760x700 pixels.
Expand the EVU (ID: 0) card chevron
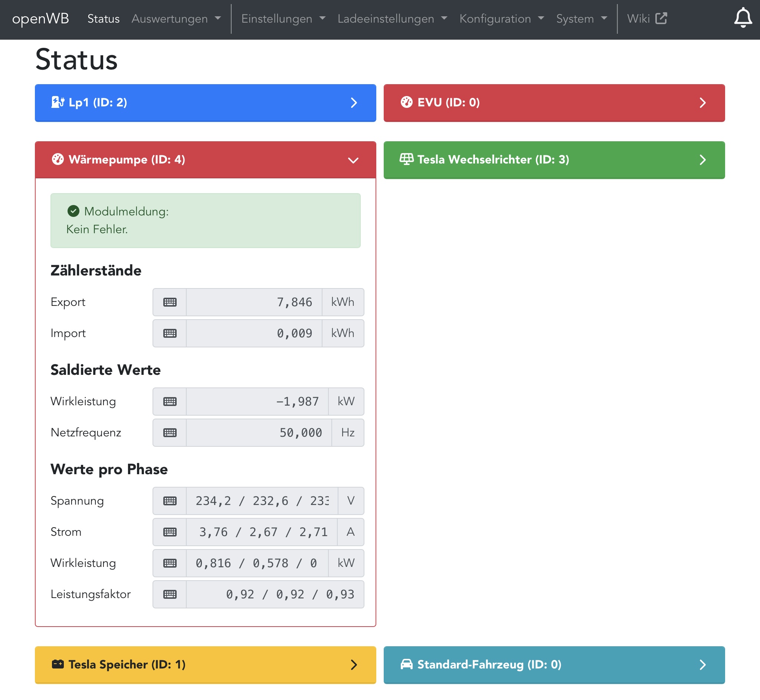(702, 103)
